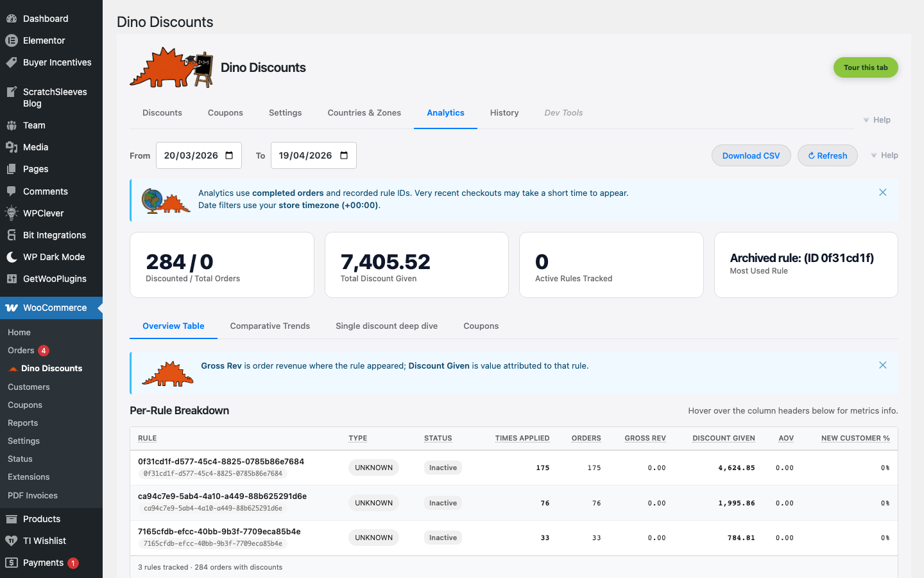The image size is (924, 578).
Task: Open the Customers submenu link
Action: pos(29,387)
